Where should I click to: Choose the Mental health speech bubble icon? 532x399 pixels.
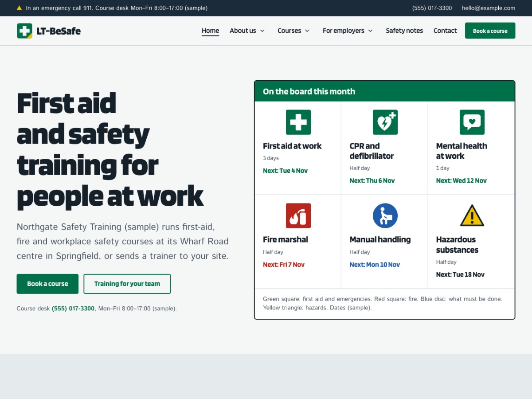pyautogui.click(x=472, y=122)
